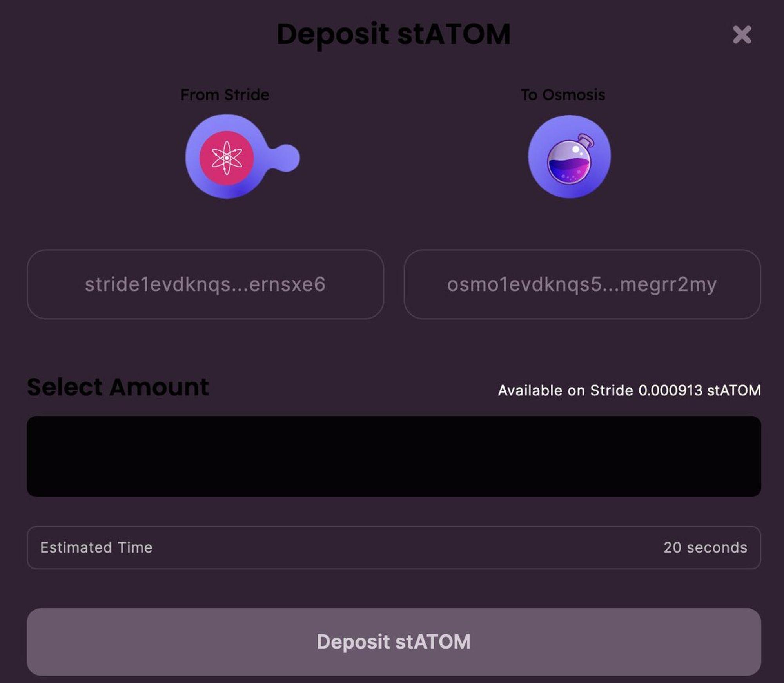Click the purple liquid in Osmosis flask
Viewport: 784px width, 683px height.
(x=568, y=170)
